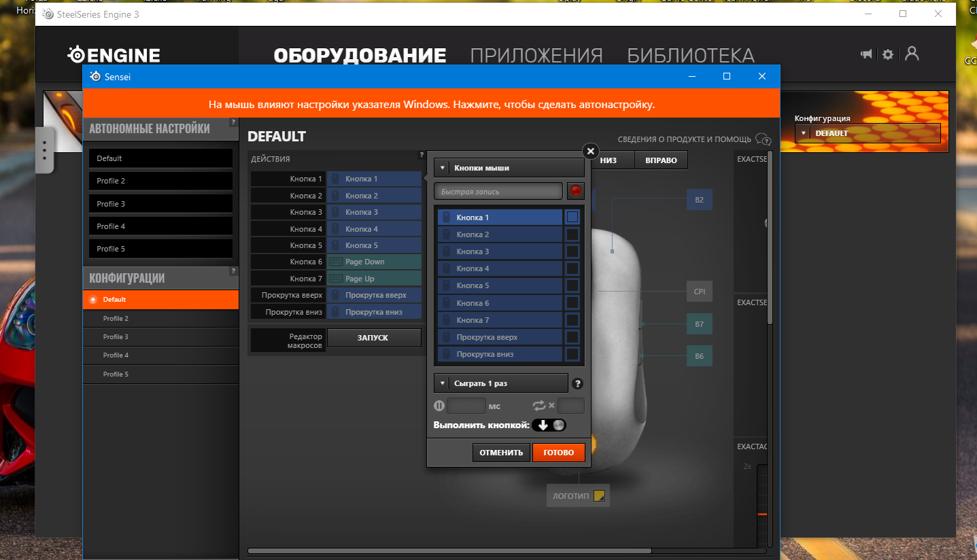The width and height of the screenshot is (977, 560).
Task: Click the ДЕЙСТВИЯ panel question mark
Action: [x=421, y=156]
